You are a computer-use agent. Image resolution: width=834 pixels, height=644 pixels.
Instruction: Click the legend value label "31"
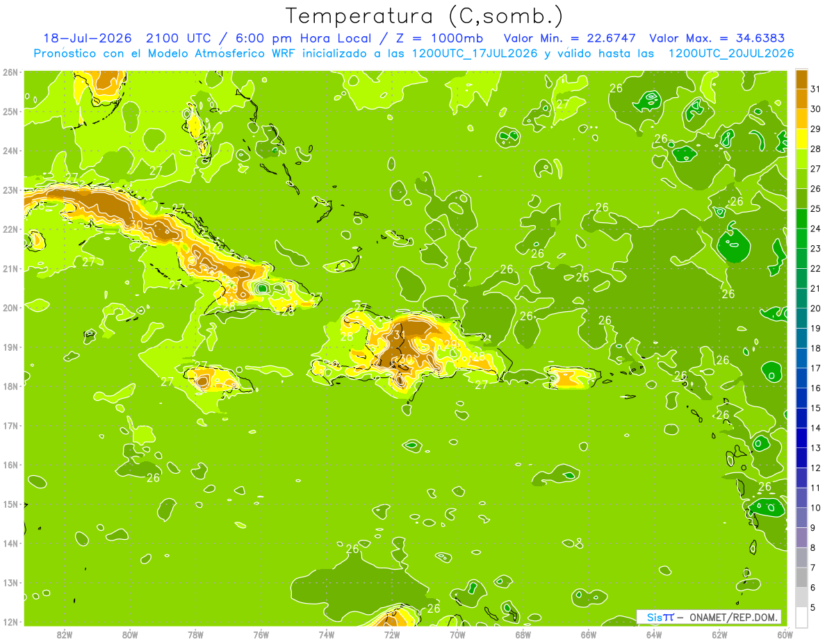point(816,89)
